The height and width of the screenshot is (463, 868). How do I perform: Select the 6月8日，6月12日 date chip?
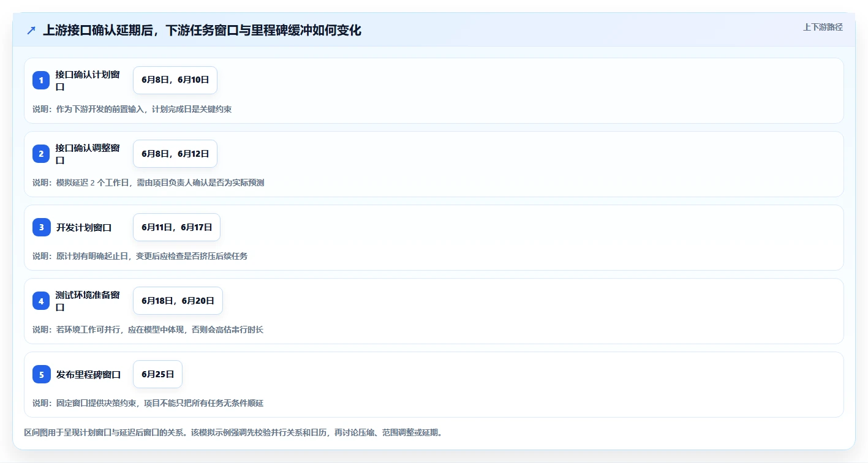[x=175, y=154]
